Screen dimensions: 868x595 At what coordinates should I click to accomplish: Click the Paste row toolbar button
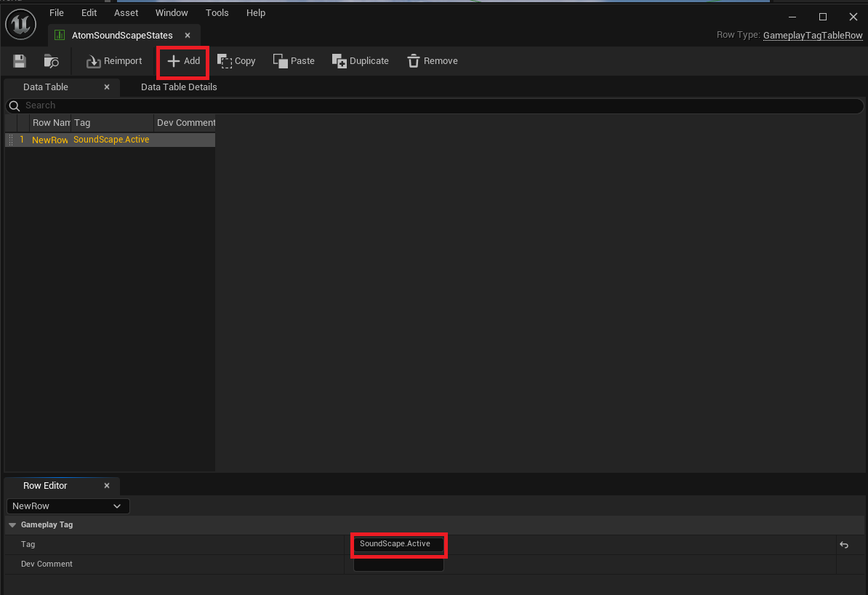click(294, 61)
